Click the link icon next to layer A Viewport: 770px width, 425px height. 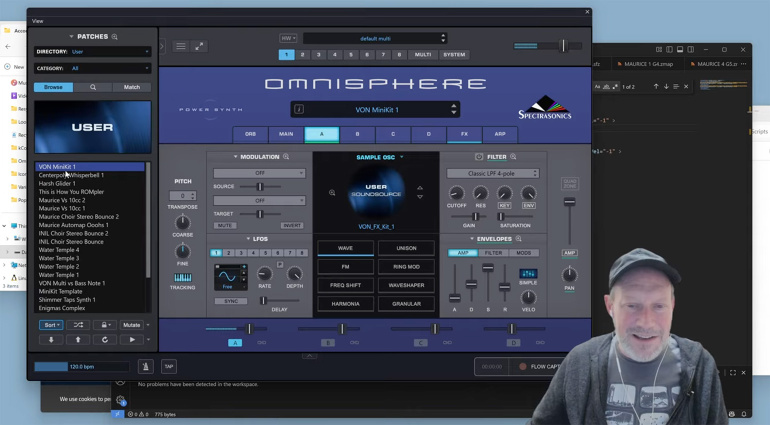[x=262, y=342]
